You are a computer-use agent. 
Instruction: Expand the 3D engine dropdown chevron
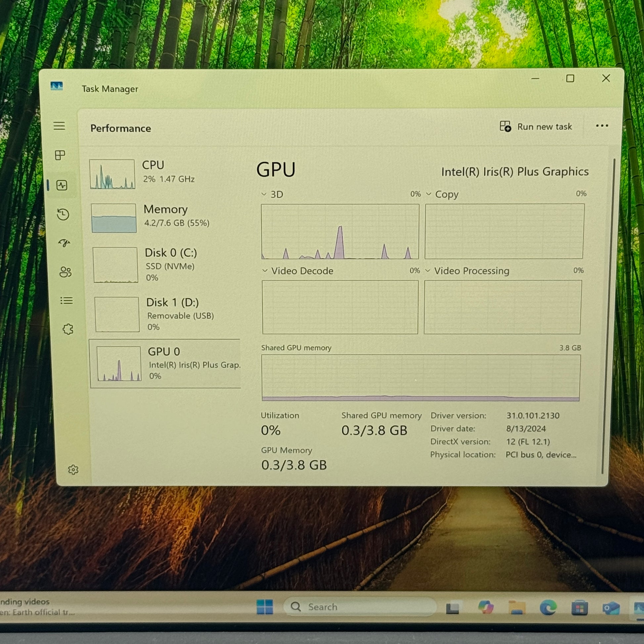point(264,194)
